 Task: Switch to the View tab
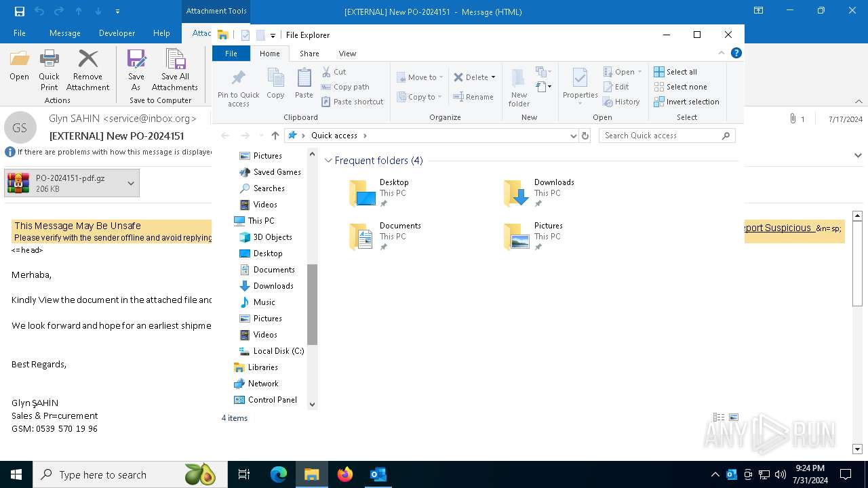click(x=347, y=54)
